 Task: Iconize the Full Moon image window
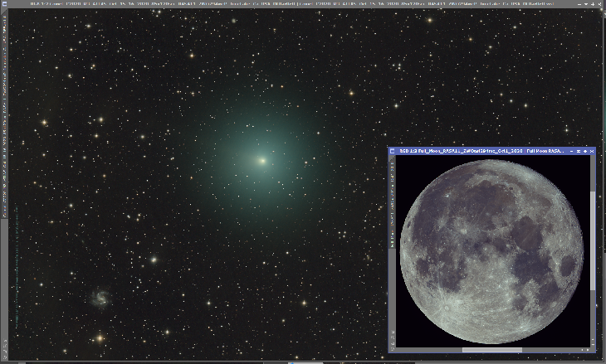click(579, 152)
